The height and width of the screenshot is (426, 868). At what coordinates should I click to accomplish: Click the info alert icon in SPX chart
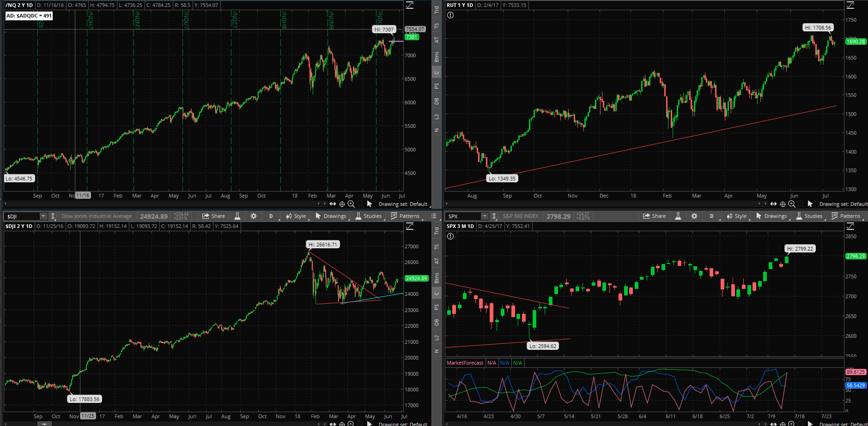point(450,236)
